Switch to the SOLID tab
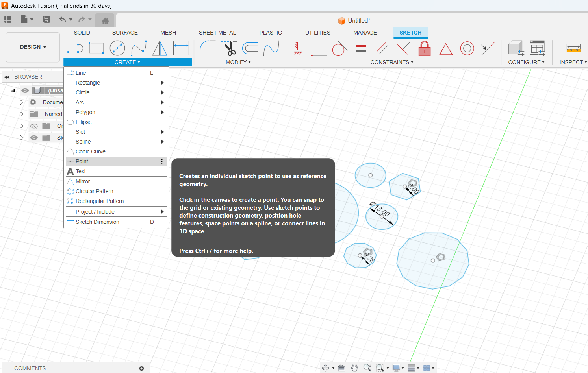 (82, 33)
